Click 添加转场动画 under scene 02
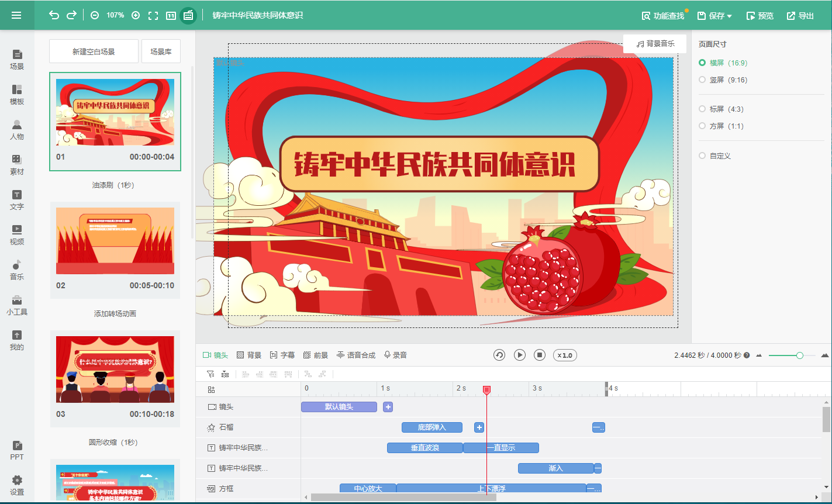 pos(115,313)
